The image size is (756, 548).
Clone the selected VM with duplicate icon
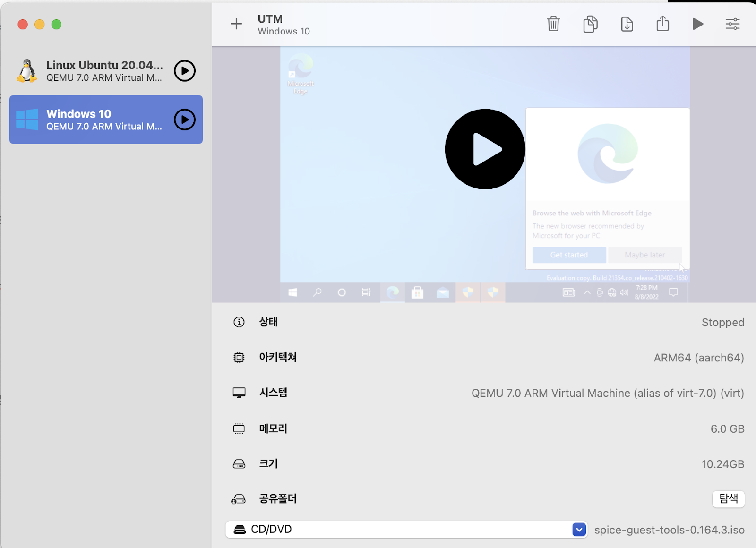[x=590, y=24]
